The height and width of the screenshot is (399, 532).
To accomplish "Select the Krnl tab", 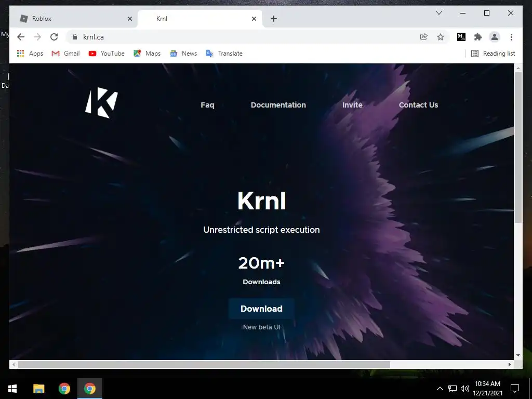I will [x=199, y=19].
